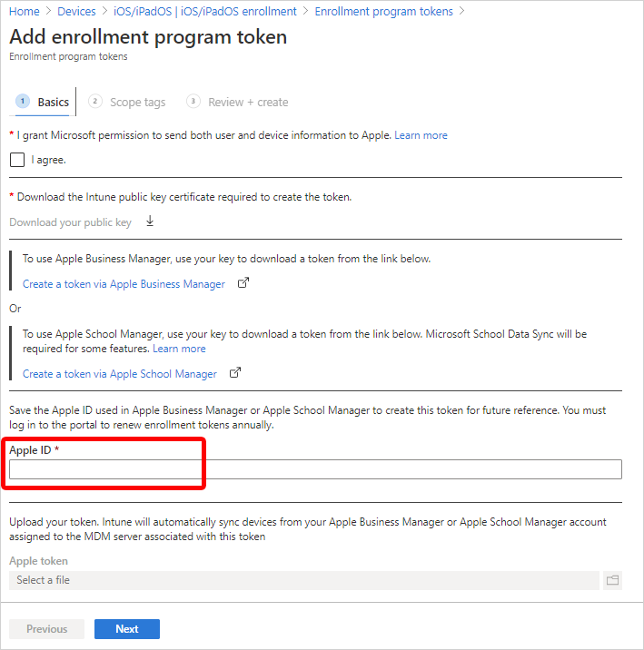
Task: Click external link icon beside Apple Business Manager
Action: (x=243, y=283)
